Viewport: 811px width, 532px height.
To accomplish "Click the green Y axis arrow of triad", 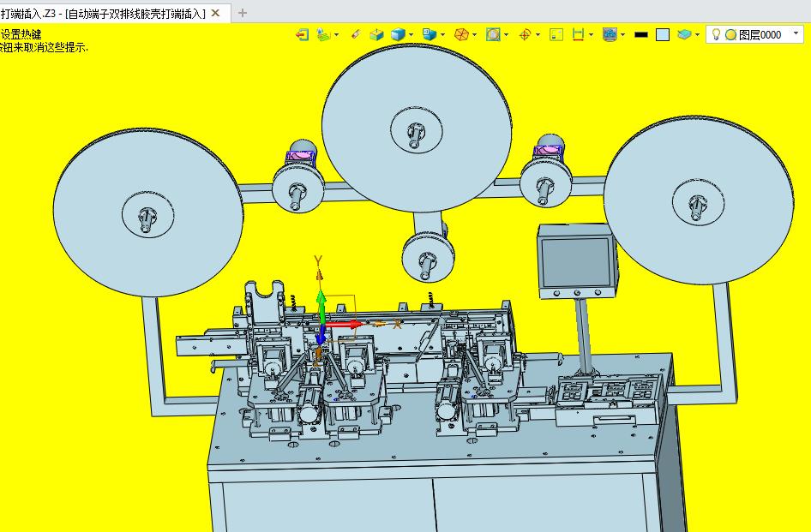I will coord(321,307).
